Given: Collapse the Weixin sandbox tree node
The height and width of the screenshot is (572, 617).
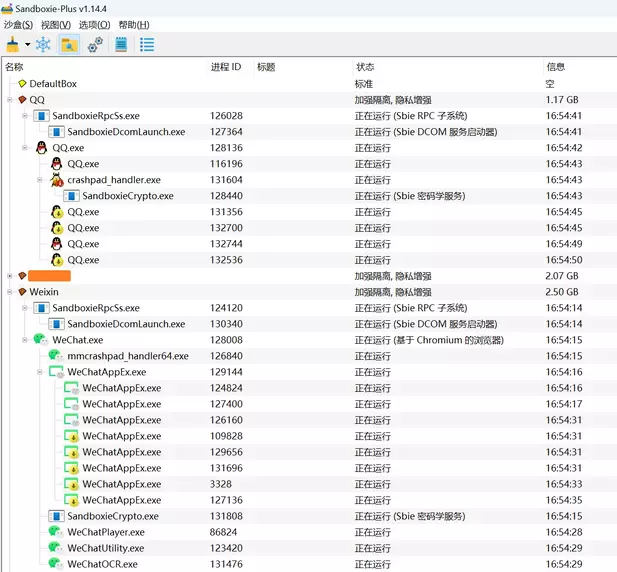Looking at the screenshot, I should click(x=10, y=292).
